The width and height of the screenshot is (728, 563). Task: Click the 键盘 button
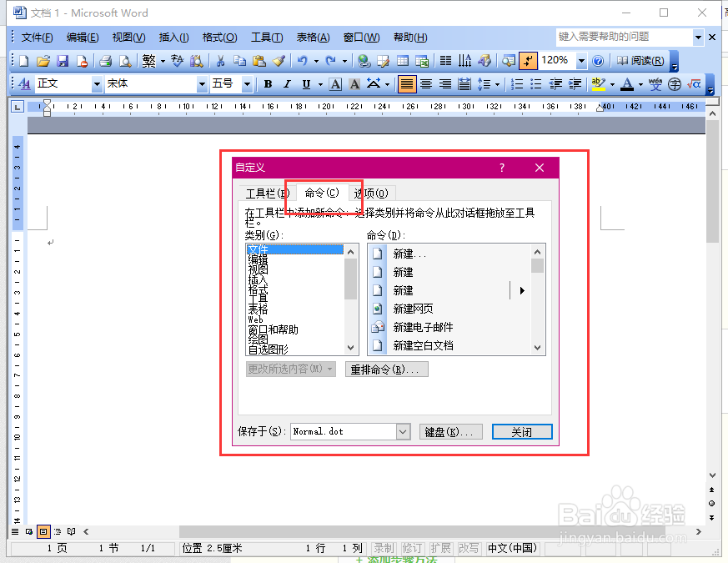coord(451,431)
